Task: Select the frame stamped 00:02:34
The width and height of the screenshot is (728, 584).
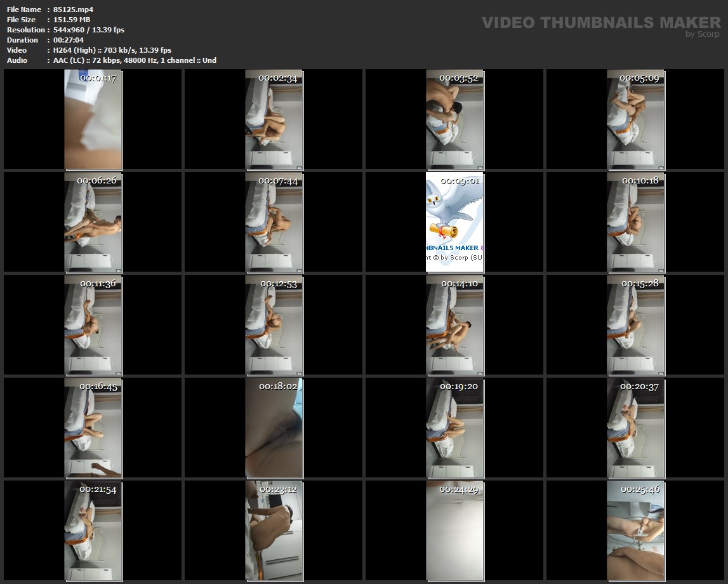Action: (x=274, y=119)
